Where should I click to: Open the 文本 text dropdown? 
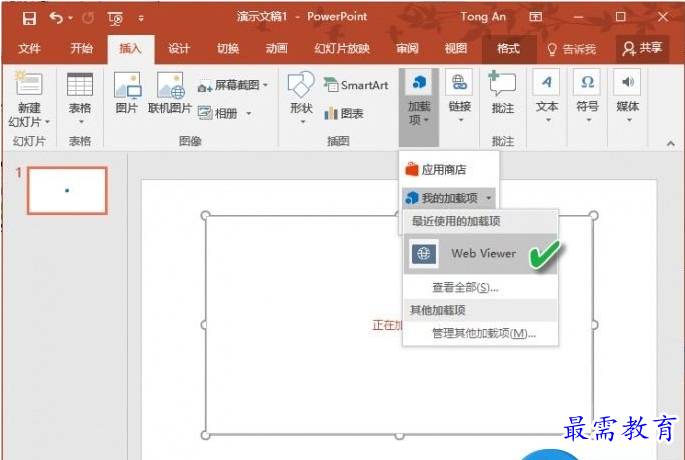coord(547,98)
